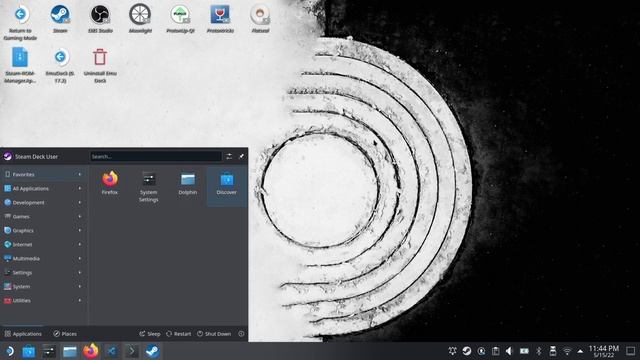
Task: Select the Steam ROM Manager desktop file
Action: (x=20, y=65)
